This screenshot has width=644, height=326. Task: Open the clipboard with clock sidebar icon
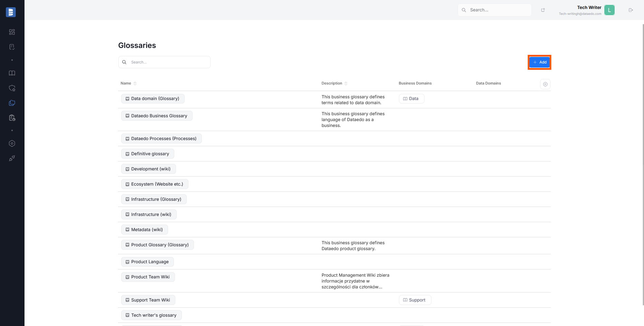coord(12,118)
